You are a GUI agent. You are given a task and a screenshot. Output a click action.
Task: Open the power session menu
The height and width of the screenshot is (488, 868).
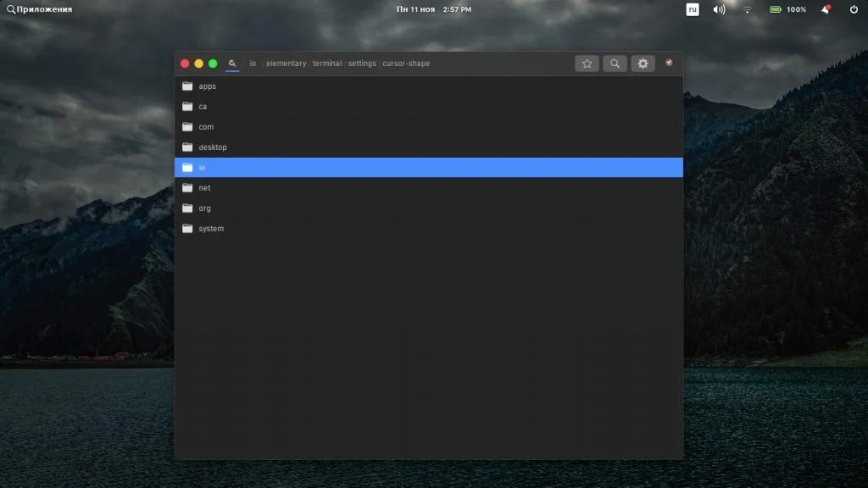click(x=854, y=9)
